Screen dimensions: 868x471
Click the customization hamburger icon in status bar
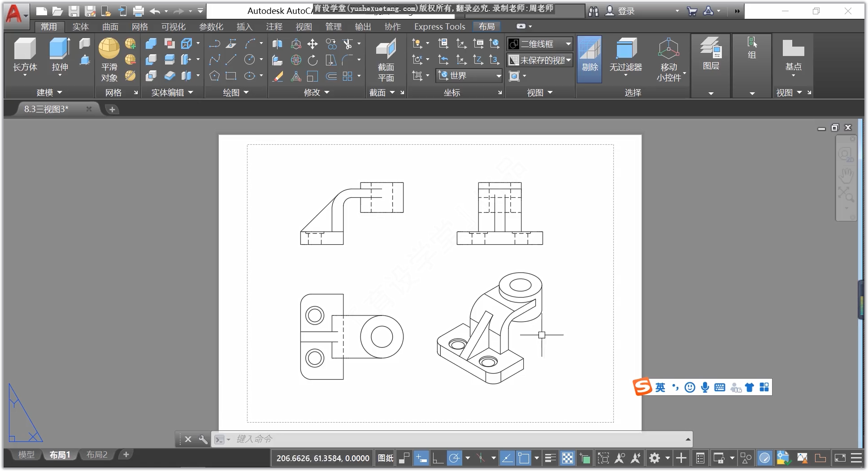point(856,458)
